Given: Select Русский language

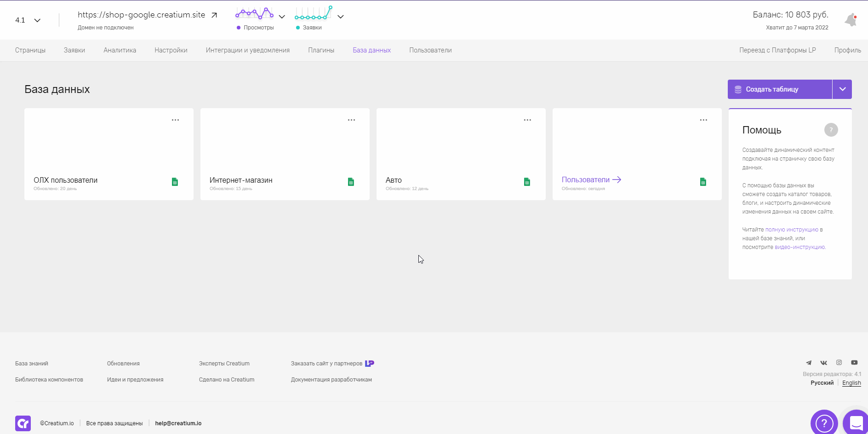Looking at the screenshot, I should [x=822, y=382].
